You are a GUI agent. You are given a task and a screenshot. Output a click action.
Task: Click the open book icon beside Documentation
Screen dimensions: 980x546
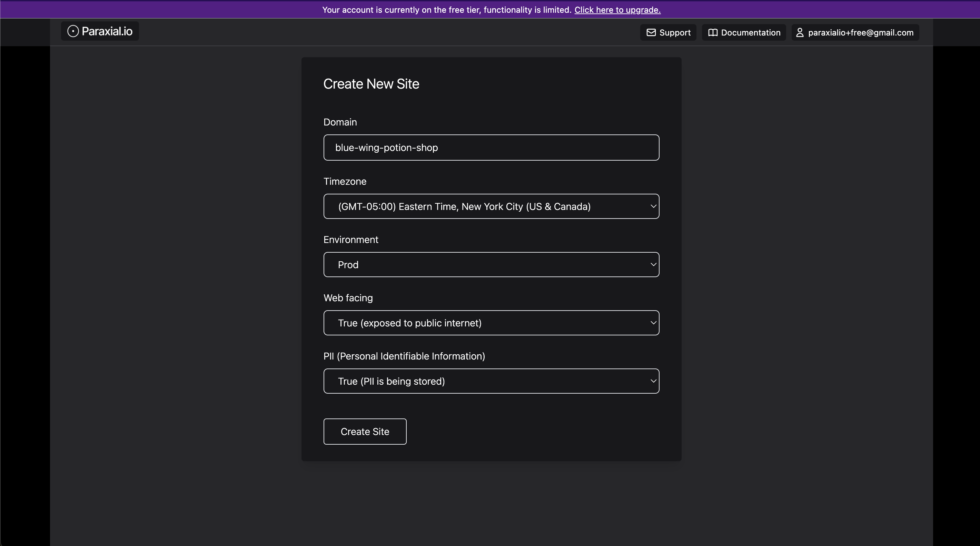tap(713, 33)
